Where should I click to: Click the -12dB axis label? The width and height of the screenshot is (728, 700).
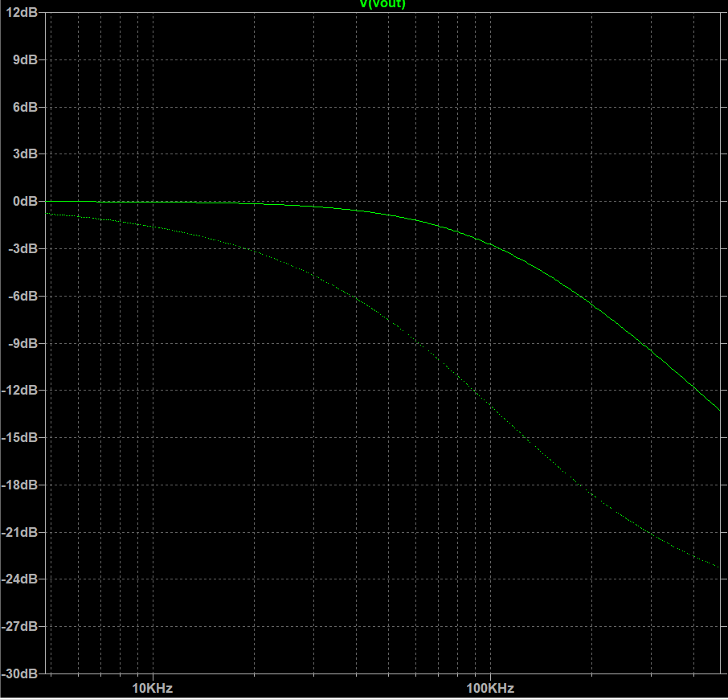pyautogui.click(x=19, y=390)
